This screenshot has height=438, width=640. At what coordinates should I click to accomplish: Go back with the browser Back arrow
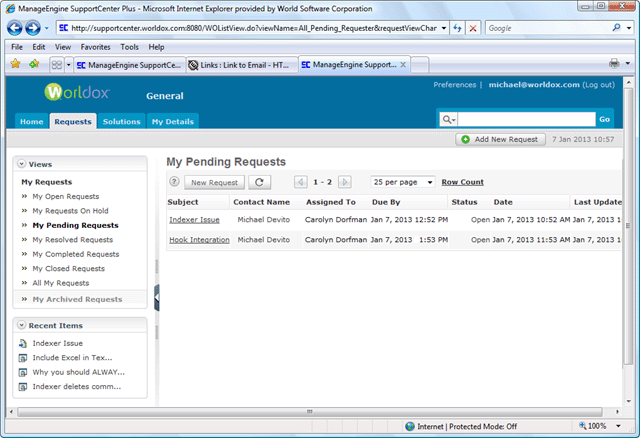(x=15, y=28)
